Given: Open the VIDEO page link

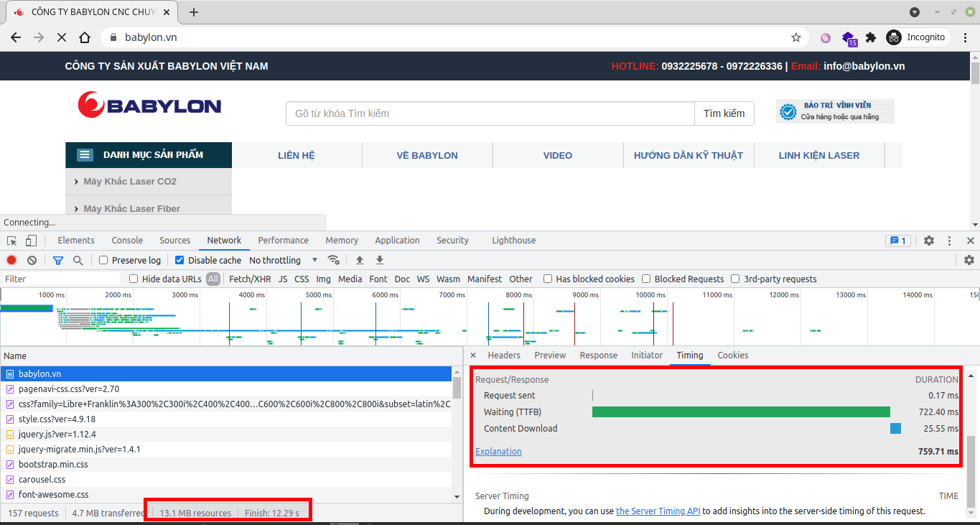Looking at the screenshot, I should point(558,155).
